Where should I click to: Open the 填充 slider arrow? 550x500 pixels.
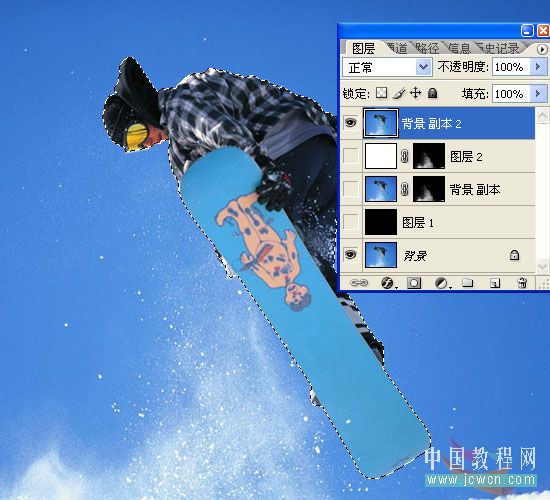[538, 94]
